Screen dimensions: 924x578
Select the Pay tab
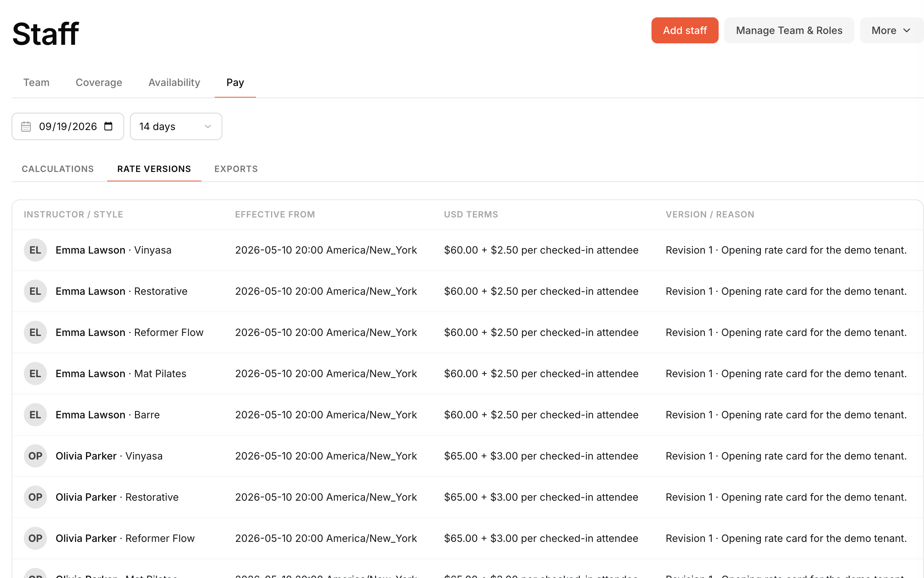(x=235, y=83)
